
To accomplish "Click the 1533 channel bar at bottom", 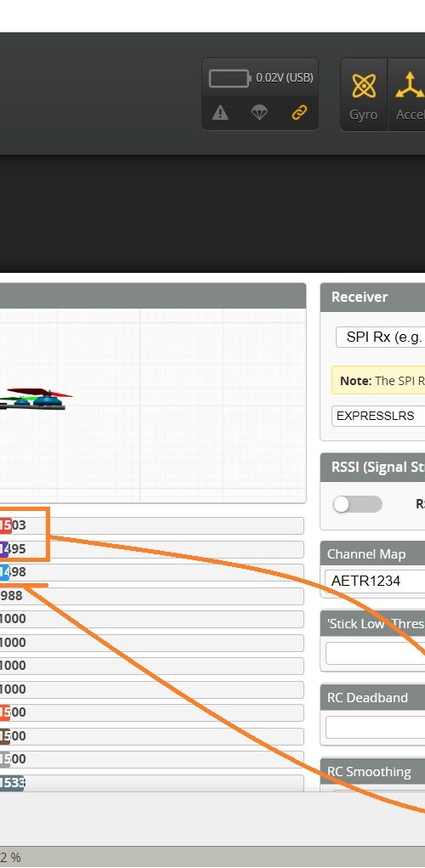I will point(151,783).
